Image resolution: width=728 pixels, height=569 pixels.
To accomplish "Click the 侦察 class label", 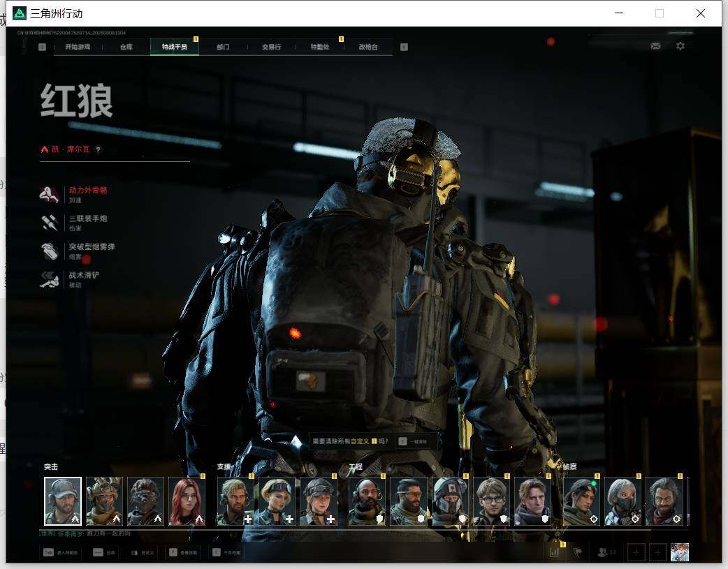I will 570,467.
